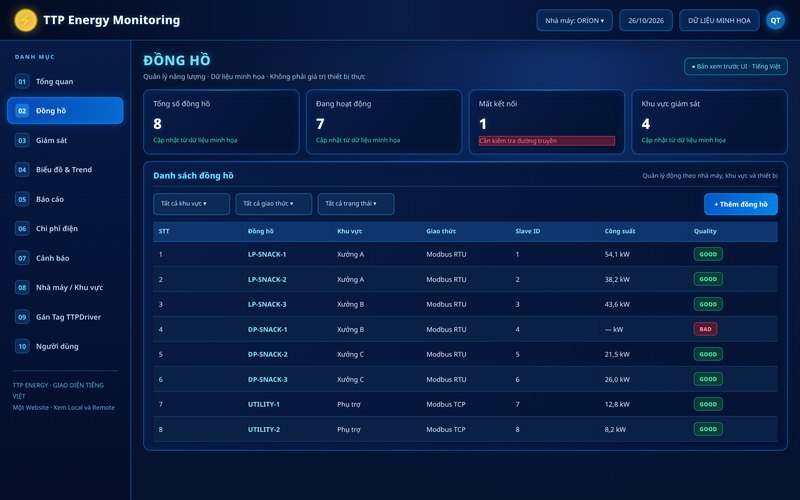
Task: Click Modbus TCP in UTILITY-1 row
Action: pos(446,404)
